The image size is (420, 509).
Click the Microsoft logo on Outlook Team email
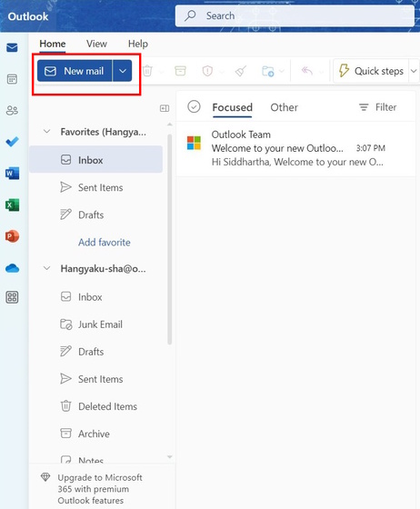194,143
